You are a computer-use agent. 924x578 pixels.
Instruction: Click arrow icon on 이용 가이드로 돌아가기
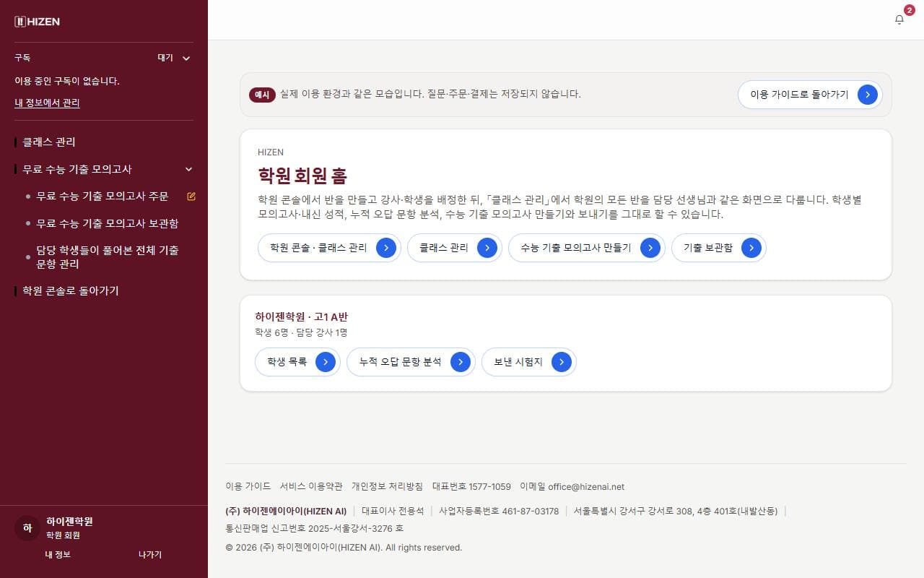click(x=868, y=94)
